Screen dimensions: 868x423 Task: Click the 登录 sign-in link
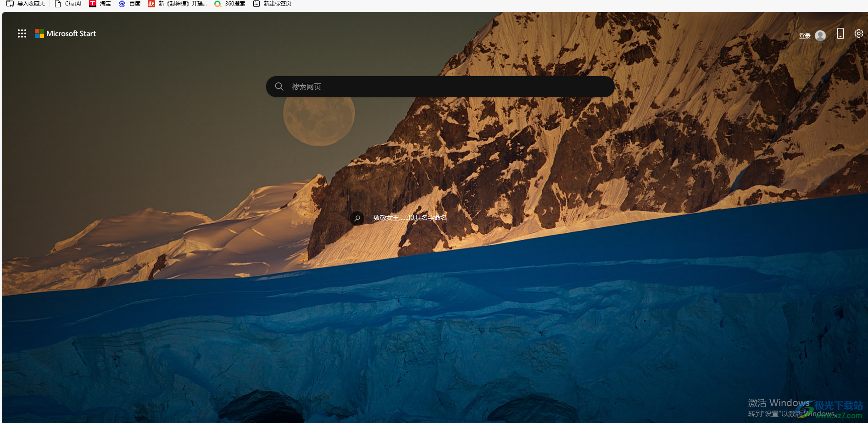click(805, 36)
